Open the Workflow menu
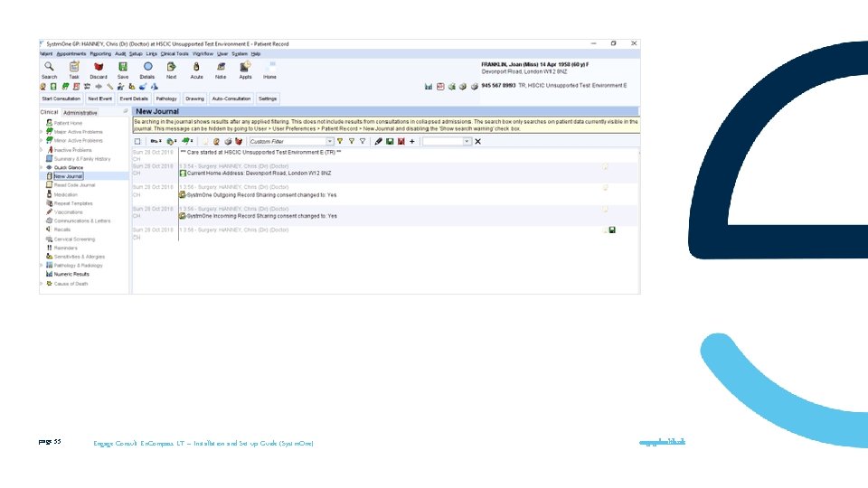This screenshot has width=868, height=488. point(203,54)
